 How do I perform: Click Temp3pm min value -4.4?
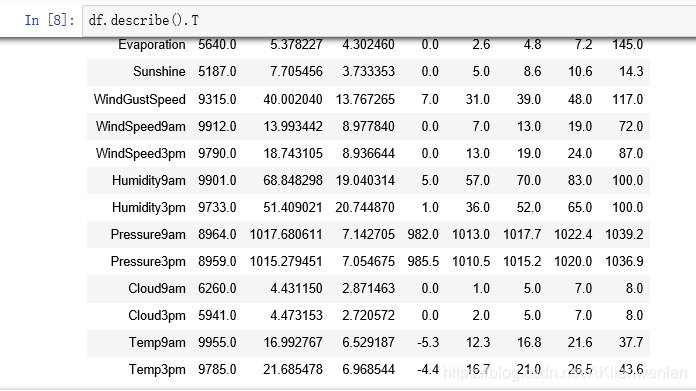coord(428,370)
